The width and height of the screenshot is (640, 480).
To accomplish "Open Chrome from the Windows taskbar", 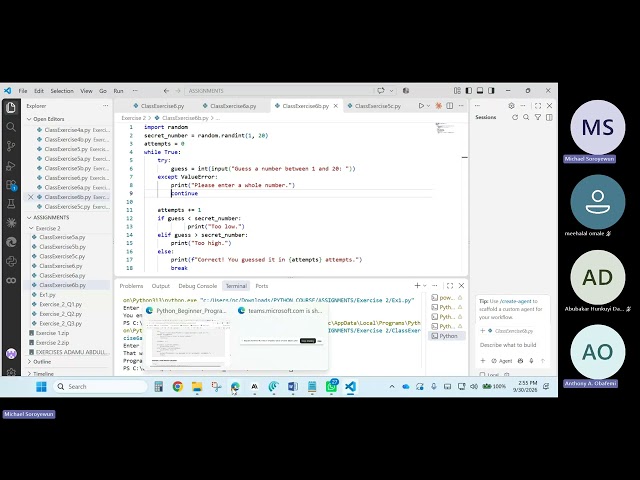I will click(x=178, y=387).
